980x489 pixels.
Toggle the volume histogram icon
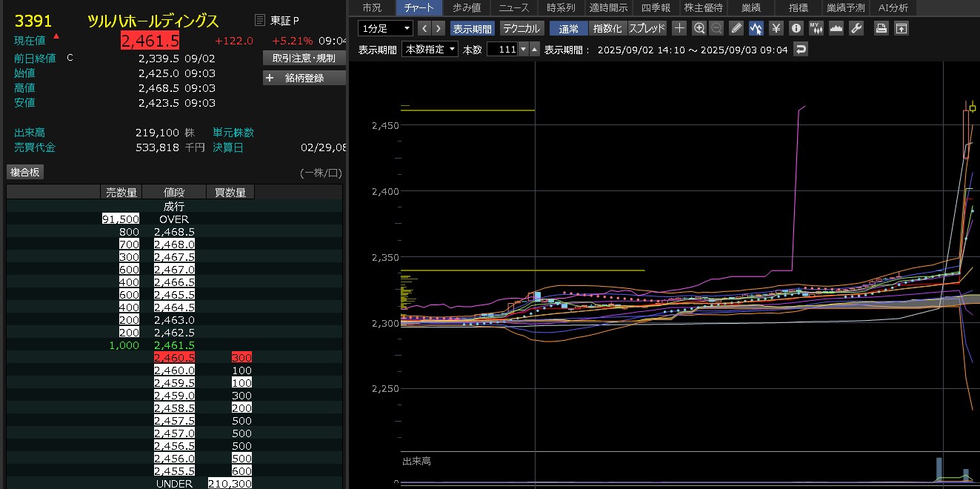(836, 28)
